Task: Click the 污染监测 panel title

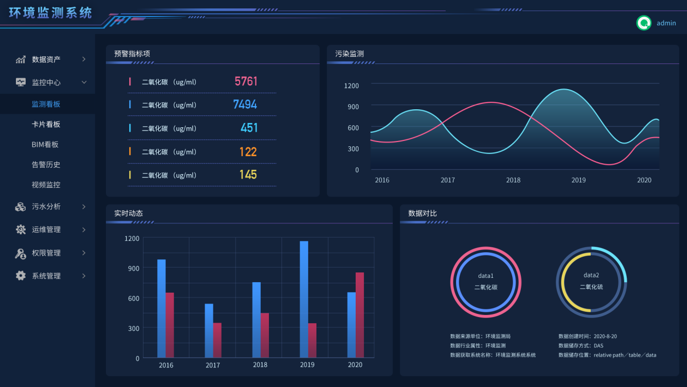Action: coord(349,53)
